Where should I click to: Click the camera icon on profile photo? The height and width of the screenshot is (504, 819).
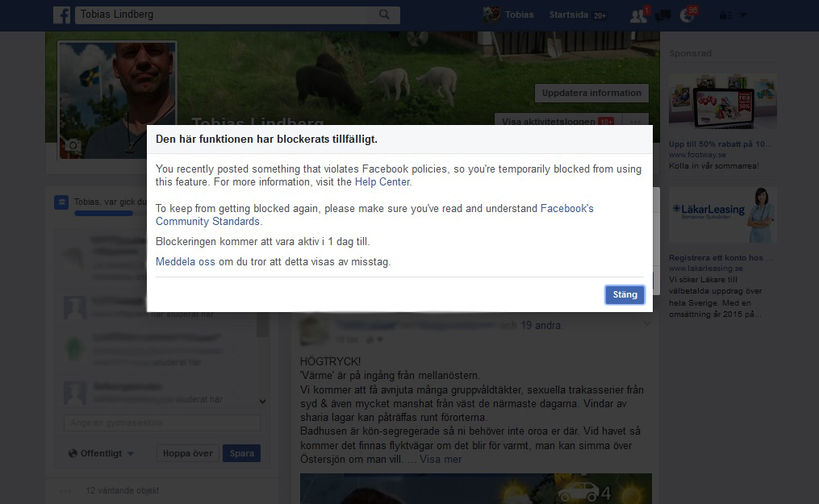pos(73,145)
